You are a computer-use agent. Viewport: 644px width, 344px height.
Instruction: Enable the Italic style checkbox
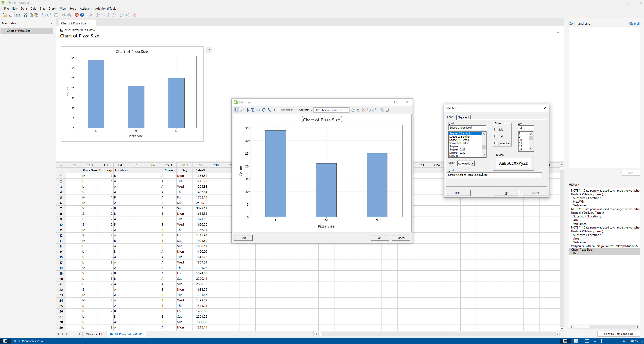pos(496,136)
